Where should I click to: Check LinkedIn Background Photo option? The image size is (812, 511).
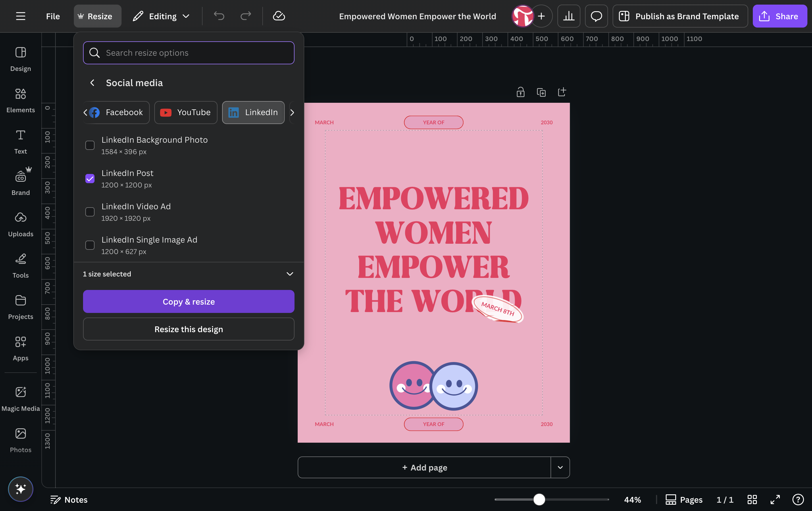[x=90, y=145]
